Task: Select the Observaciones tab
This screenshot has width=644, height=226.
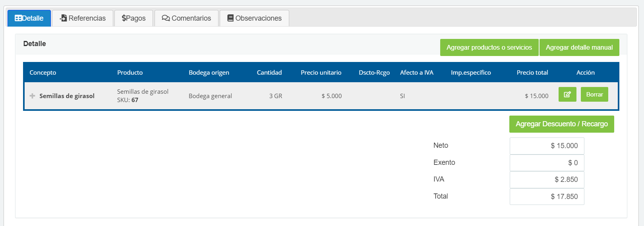Action: [254, 18]
